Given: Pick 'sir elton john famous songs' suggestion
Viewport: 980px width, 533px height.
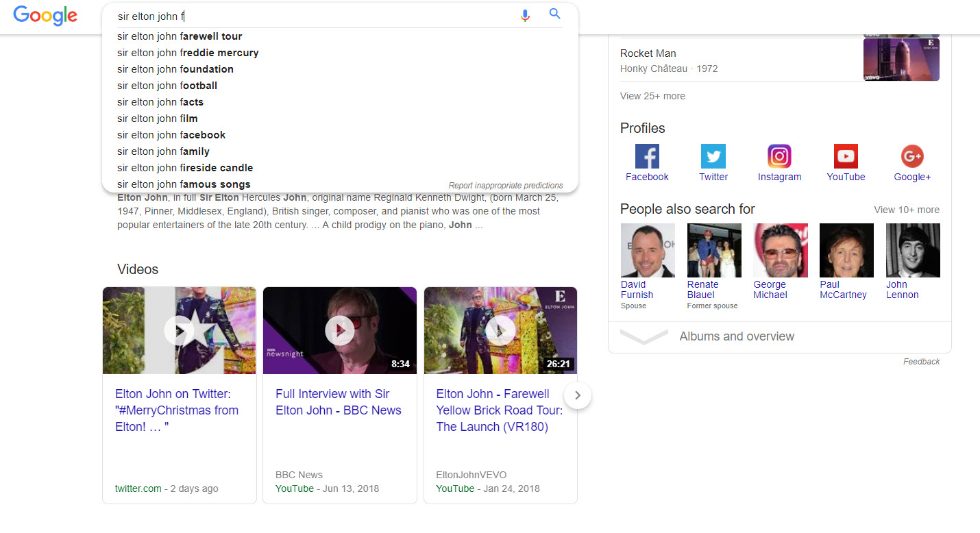Looking at the screenshot, I should pos(184,184).
